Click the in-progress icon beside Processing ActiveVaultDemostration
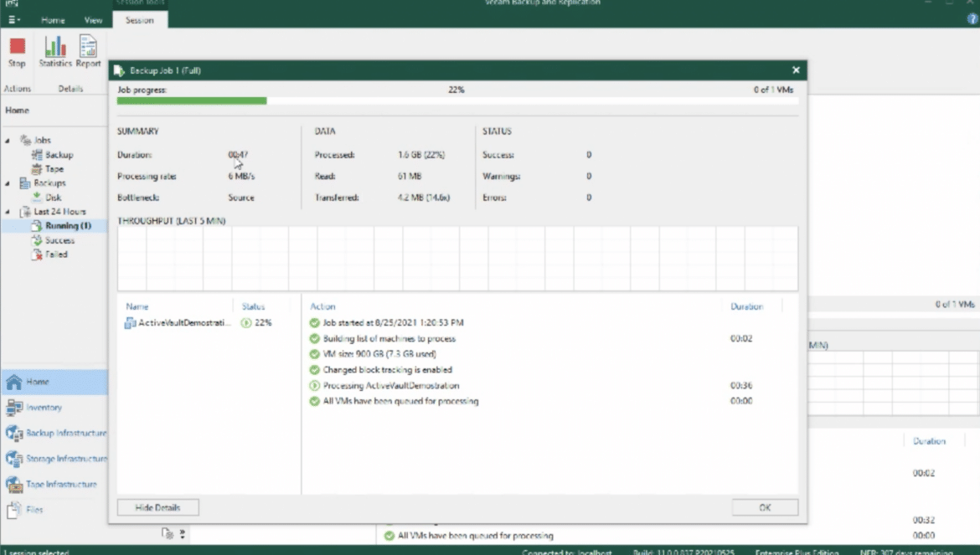The width and height of the screenshot is (980, 555). pyautogui.click(x=314, y=386)
